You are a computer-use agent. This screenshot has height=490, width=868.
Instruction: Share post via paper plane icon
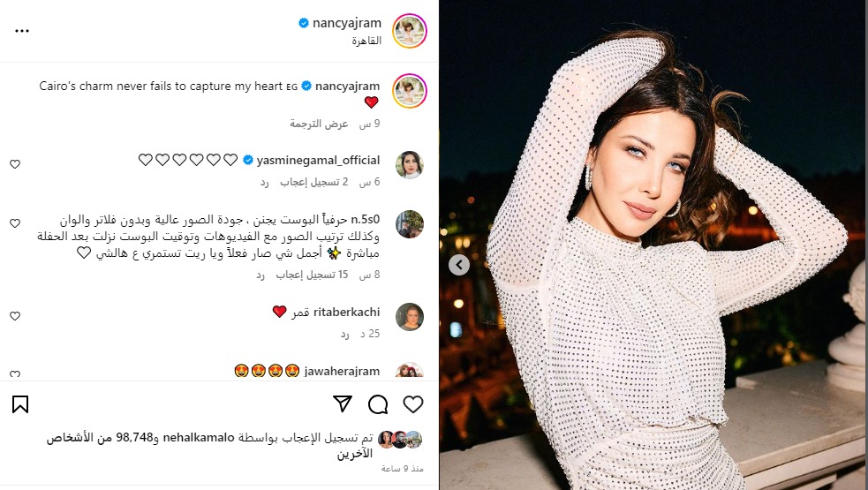tap(343, 404)
